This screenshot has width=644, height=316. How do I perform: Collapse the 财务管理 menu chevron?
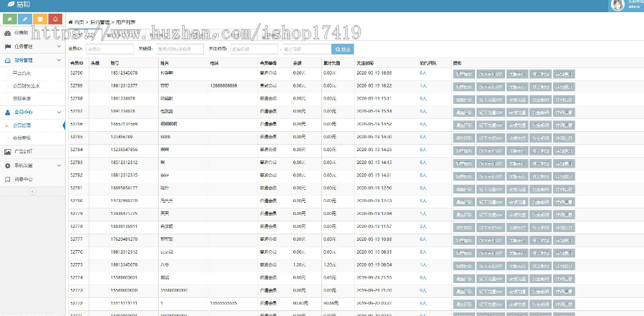pyautogui.click(x=59, y=60)
